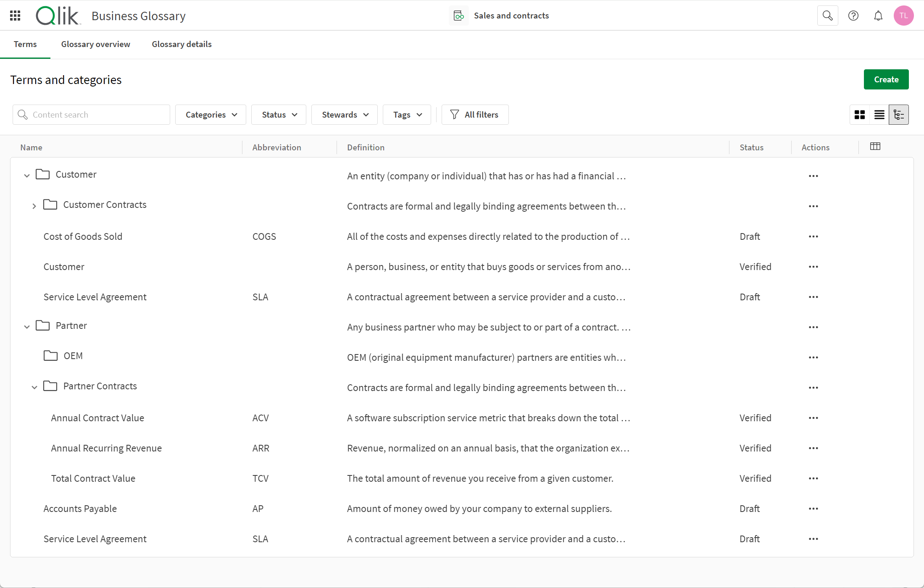Click the grid view icon

(860, 114)
